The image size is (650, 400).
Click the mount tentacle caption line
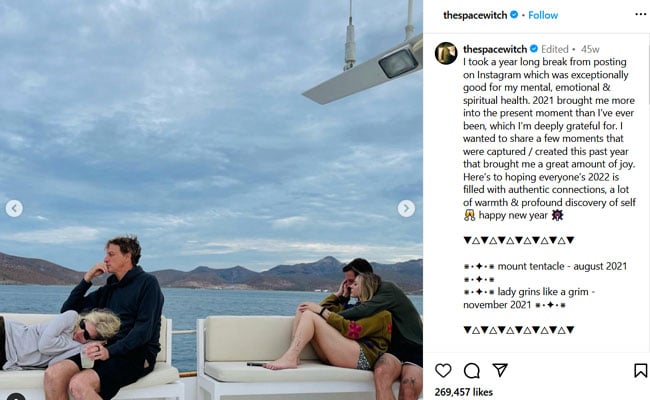click(546, 266)
